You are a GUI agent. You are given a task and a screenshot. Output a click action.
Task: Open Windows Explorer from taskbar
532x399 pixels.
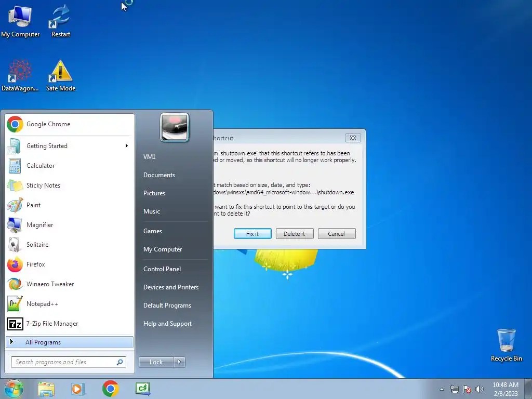[46, 389]
